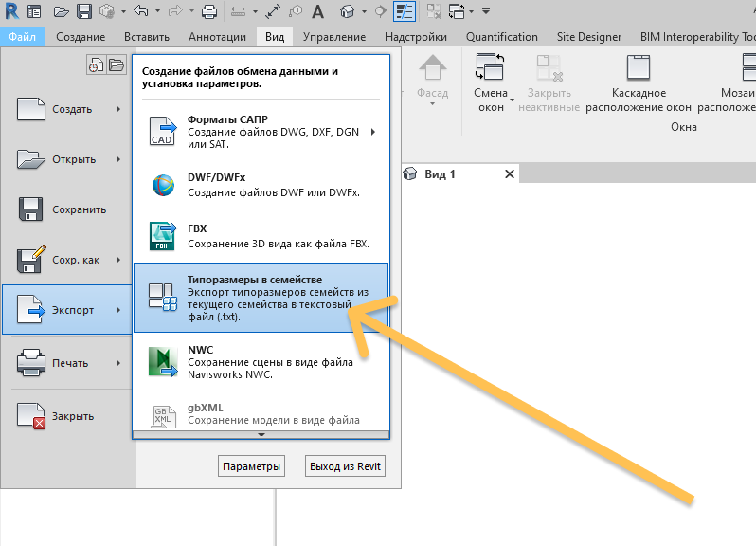Expand the Смена окон dropdown arrow
756x546 pixels.
click(x=512, y=100)
